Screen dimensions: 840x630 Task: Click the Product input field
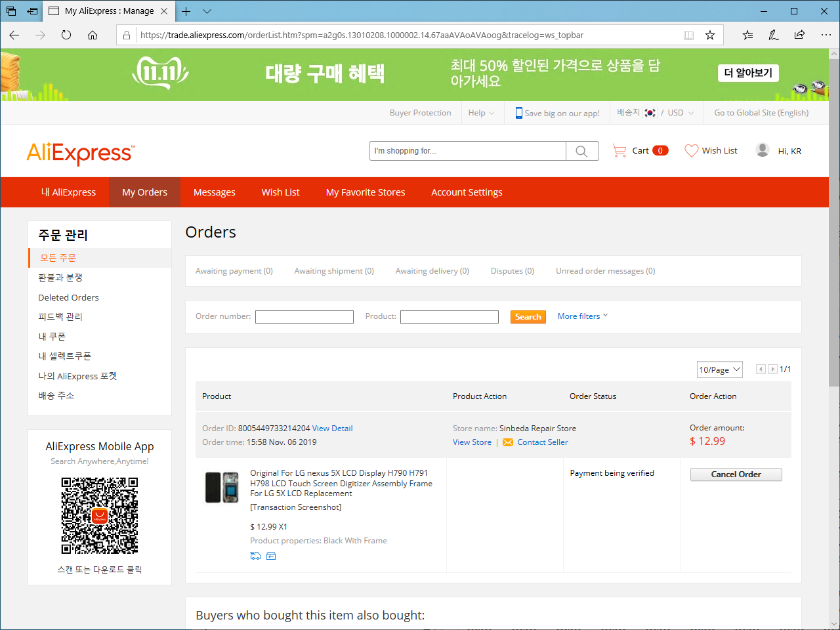[x=450, y=317]
